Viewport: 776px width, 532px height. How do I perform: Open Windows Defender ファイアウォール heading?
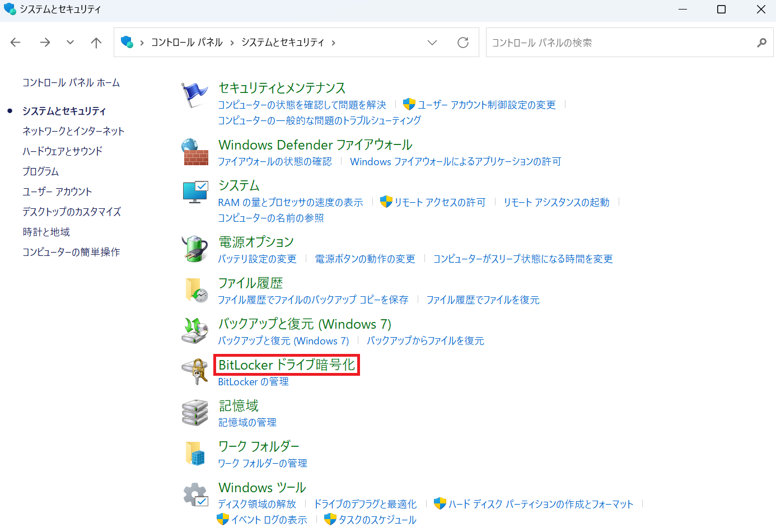pyautogui.click(x=316, y=145)
